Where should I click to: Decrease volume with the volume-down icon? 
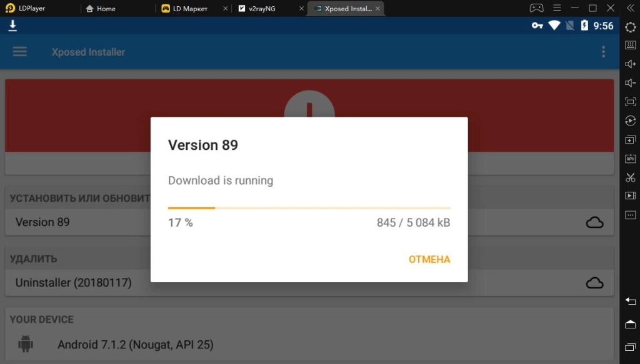[x=630, y=82]
